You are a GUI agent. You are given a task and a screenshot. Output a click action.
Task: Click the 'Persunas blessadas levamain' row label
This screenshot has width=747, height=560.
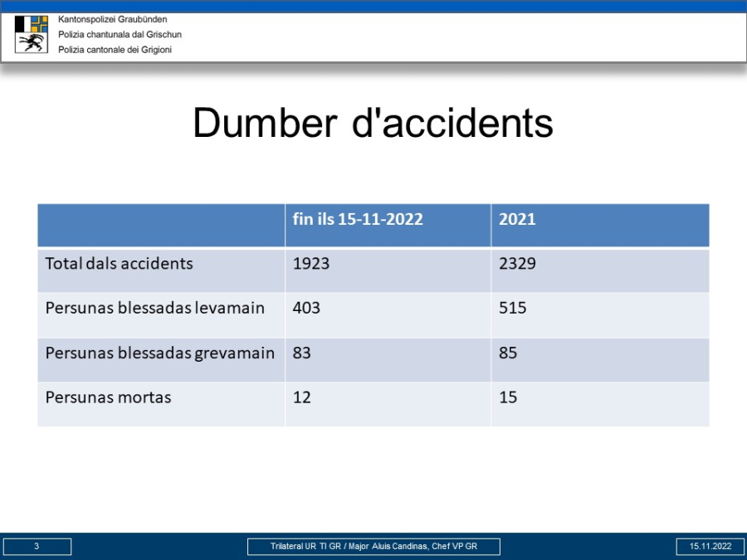[x=154, y=308]
